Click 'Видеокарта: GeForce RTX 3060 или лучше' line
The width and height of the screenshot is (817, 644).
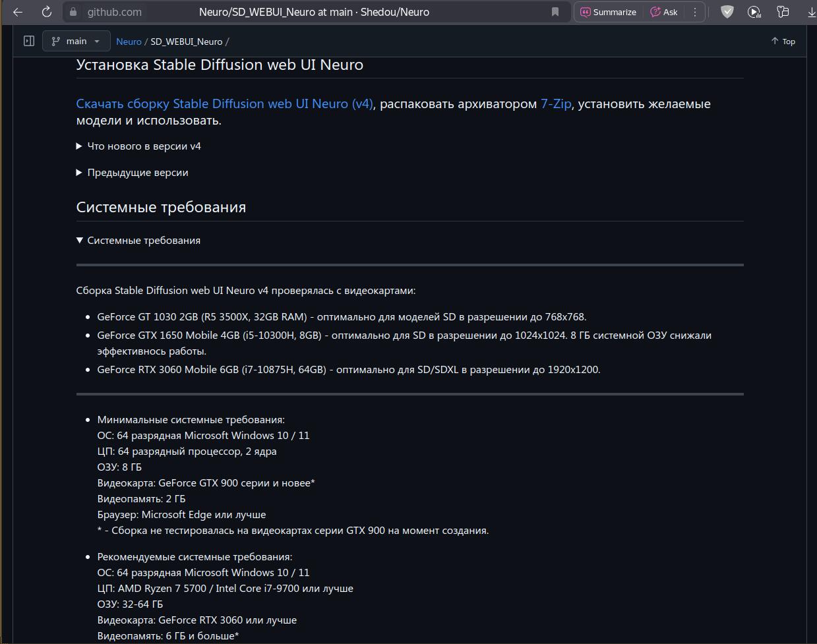[x=197, y=620]
